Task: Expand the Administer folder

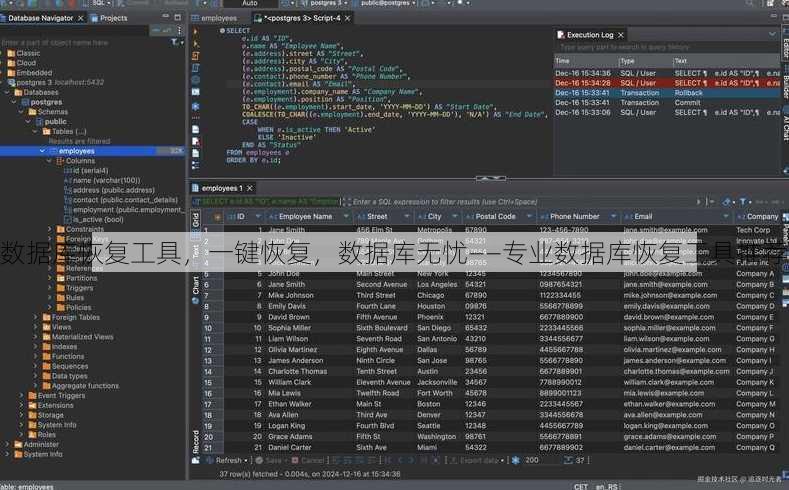Action: click(7, 444)
